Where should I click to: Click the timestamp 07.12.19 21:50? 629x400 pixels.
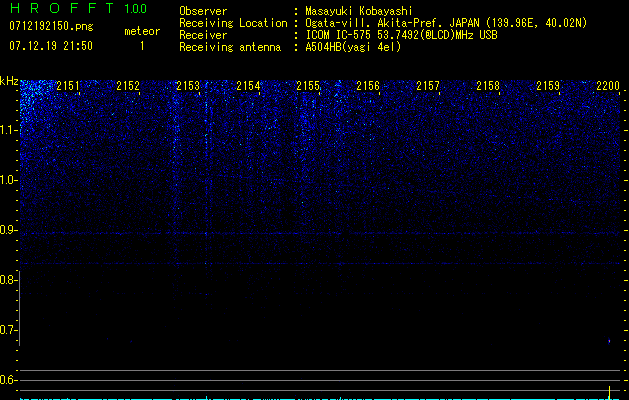(51, 46)
